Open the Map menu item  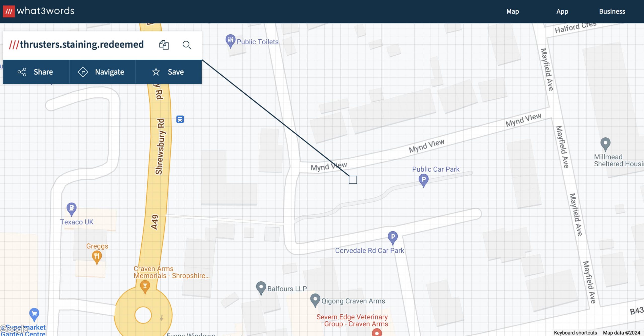pyautogui.click(x=513, y=12)
